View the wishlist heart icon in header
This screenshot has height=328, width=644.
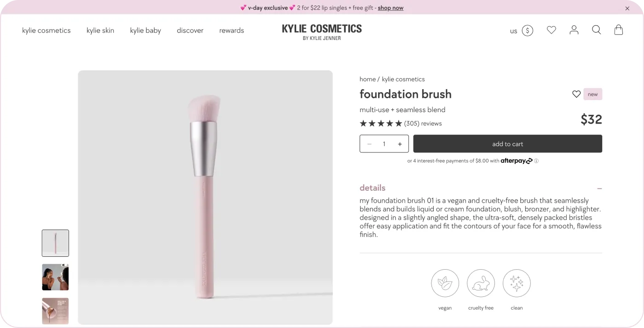[x=551, y=29]
